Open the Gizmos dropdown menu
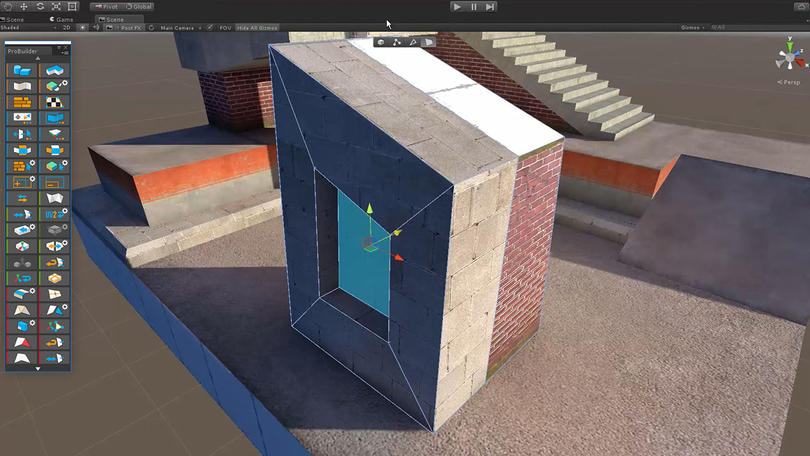This screenshot has height=456, width=810. click(x=692, y=27)
